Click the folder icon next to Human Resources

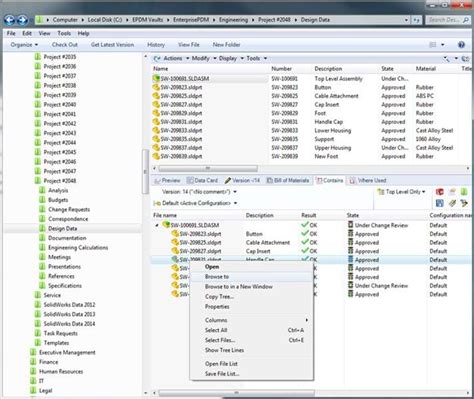pyautogui.click(x=33, y=371)
